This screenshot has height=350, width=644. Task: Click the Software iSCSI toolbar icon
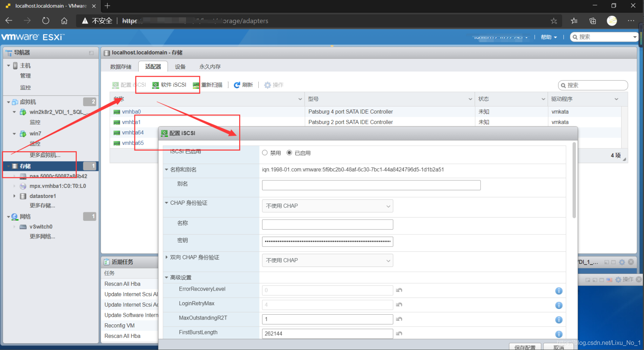[156, 85]
